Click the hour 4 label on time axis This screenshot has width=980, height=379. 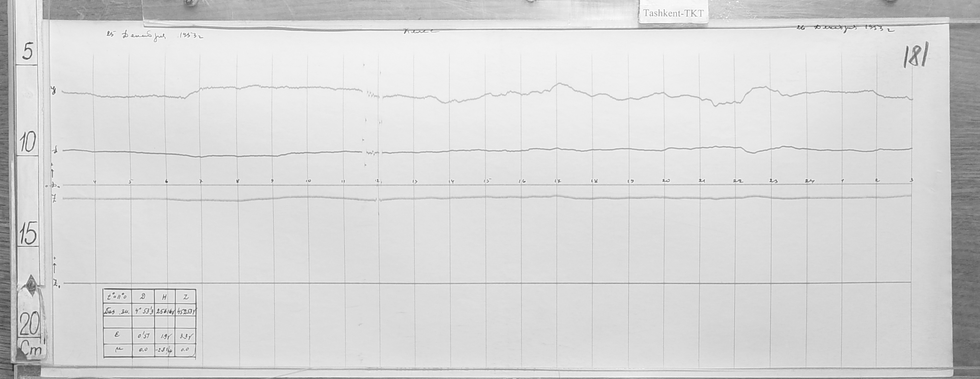(x=95, y=182)
